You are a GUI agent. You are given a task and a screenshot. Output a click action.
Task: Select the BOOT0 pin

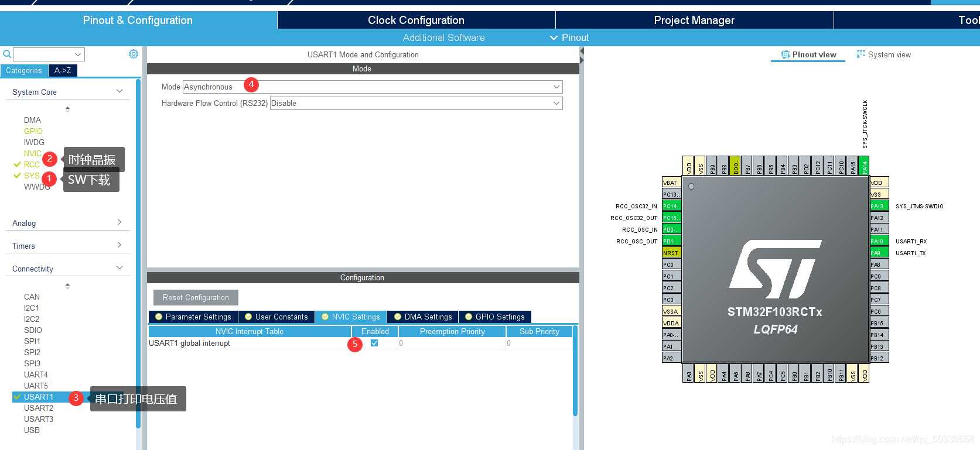pyautogui.click(x=735, y=166)
